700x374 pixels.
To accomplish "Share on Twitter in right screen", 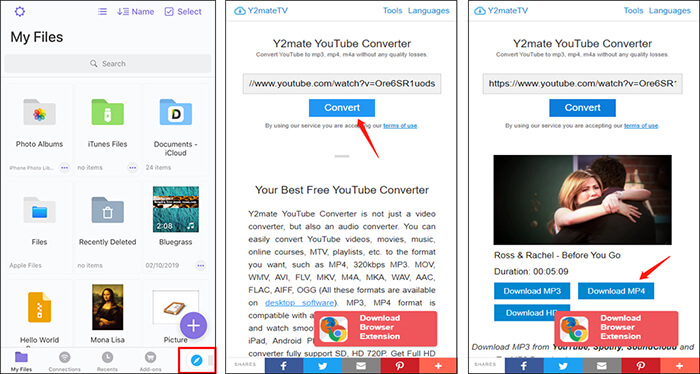I will tap(563, 366).
